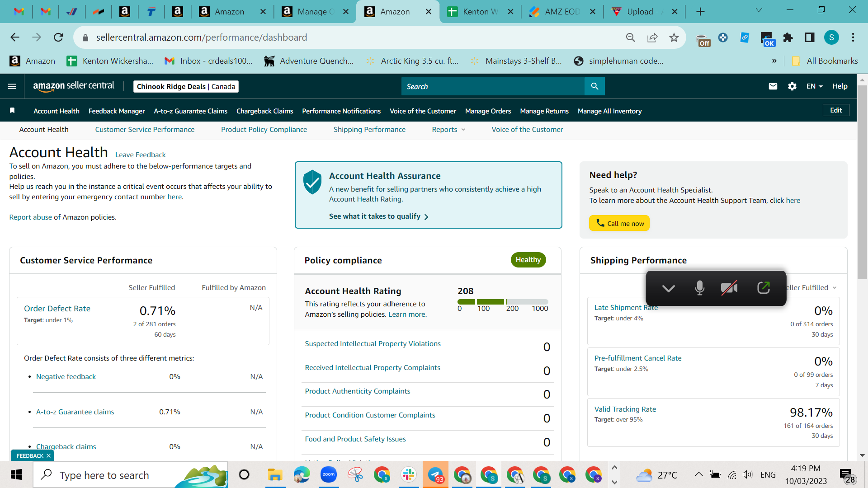This screenshot has height=488, width=868.
Task: Go to Feedback Manager
Action: coord(117,111)
